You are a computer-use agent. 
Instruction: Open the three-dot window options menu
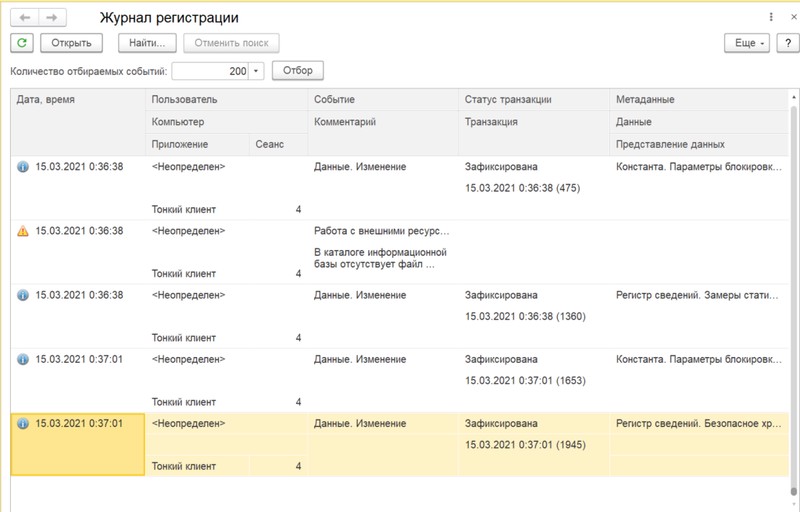click(x=771, y=17)
